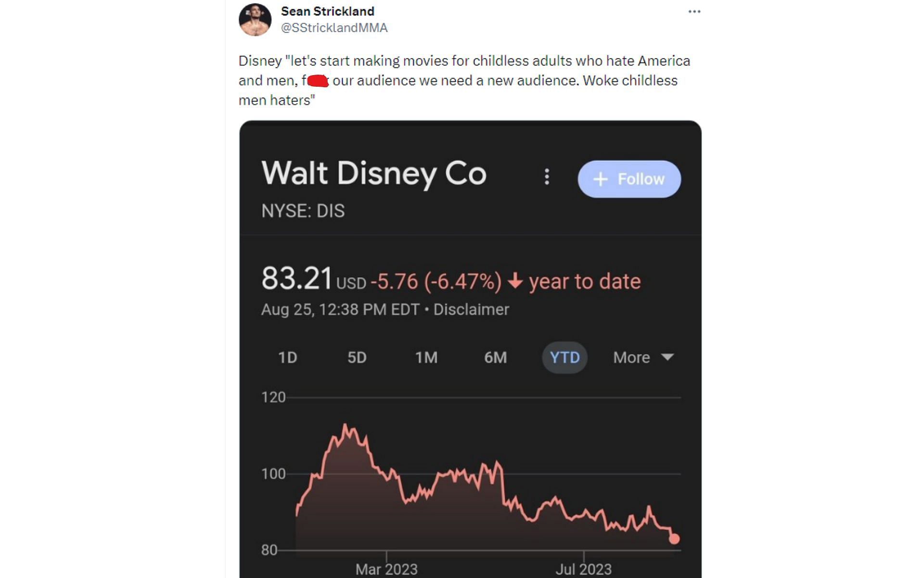924x578 pixels.
Task: Choose the YTD range toggle
Action: pyautogui.click(x=565, y=357)
